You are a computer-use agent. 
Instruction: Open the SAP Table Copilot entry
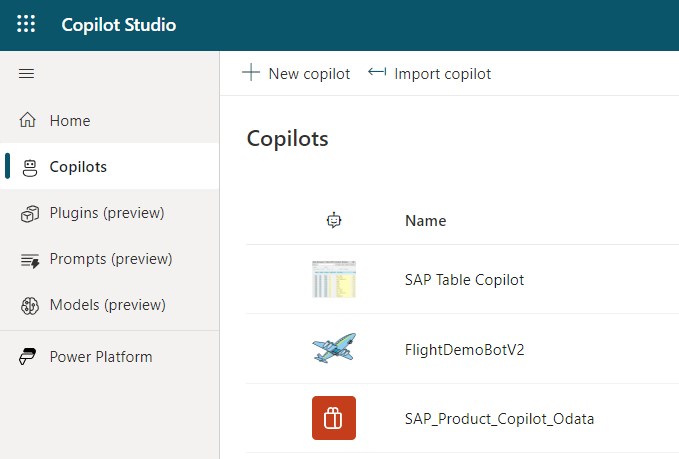464,280
